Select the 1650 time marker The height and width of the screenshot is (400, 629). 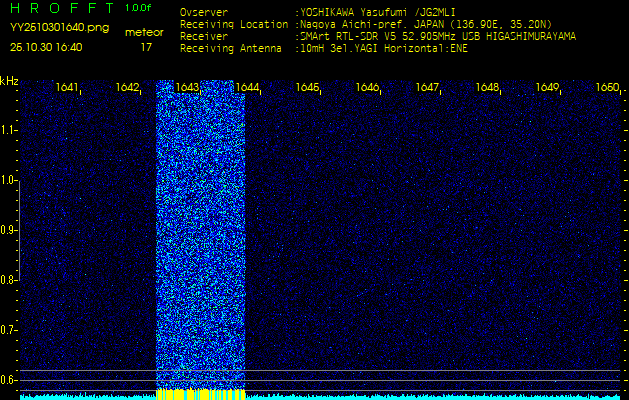tap(607, 88)
